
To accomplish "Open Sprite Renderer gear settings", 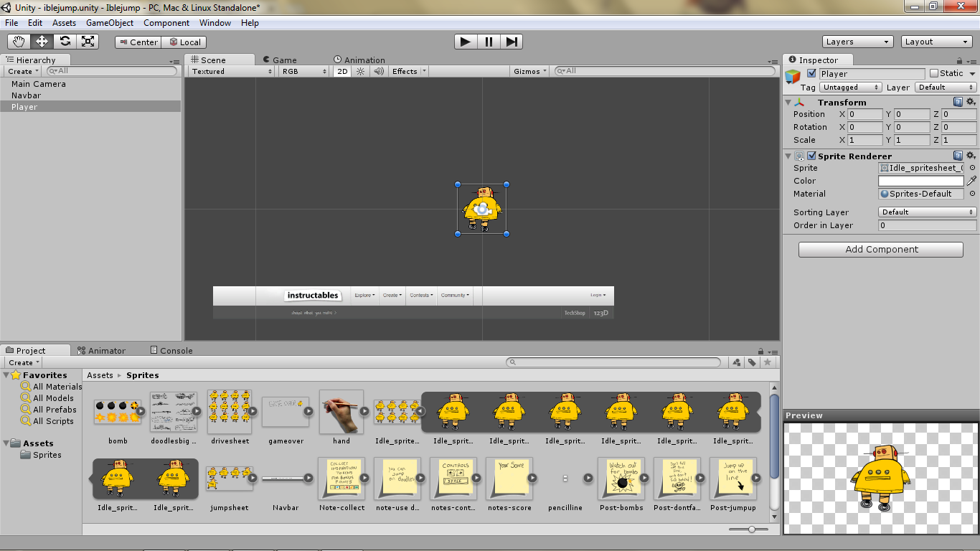I will (971, 156).
